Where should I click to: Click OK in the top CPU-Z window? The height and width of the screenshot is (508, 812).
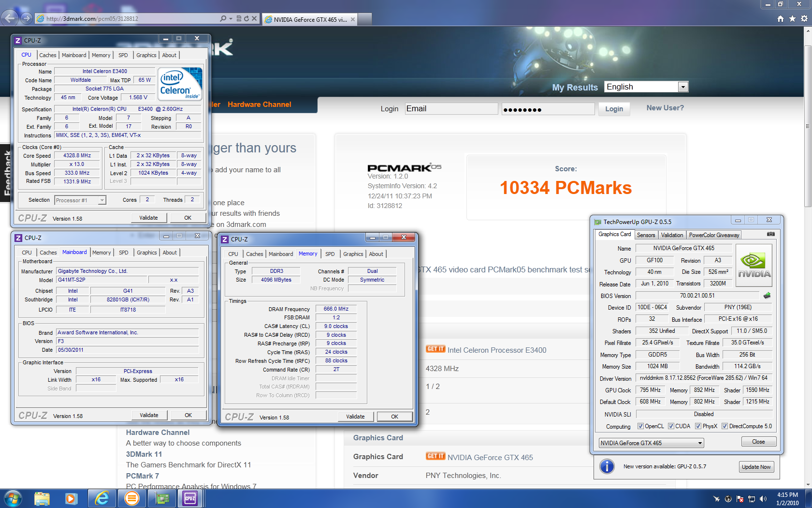[x=188, y=218]
